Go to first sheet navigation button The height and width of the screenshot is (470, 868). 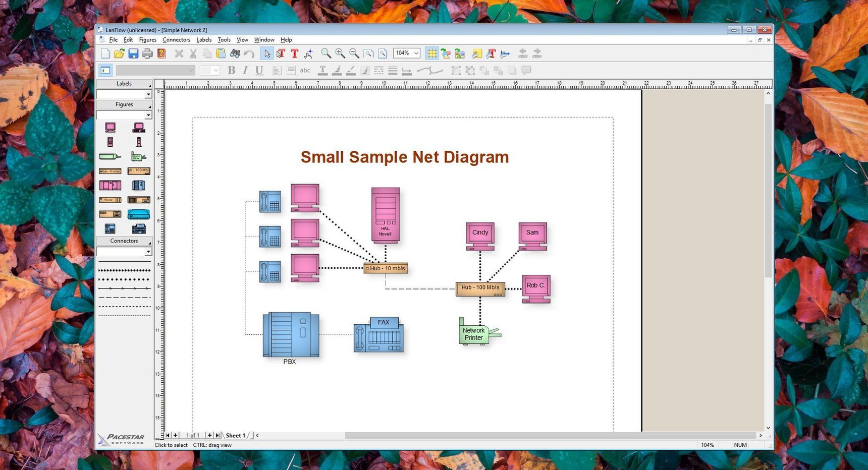click(168, 435)
